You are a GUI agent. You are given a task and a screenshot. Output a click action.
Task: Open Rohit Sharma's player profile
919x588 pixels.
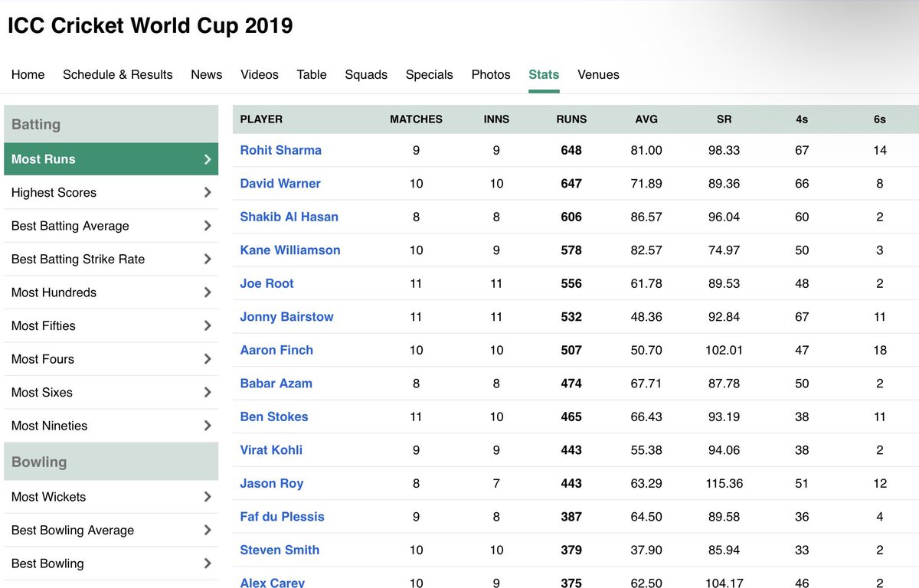[281, 150]
